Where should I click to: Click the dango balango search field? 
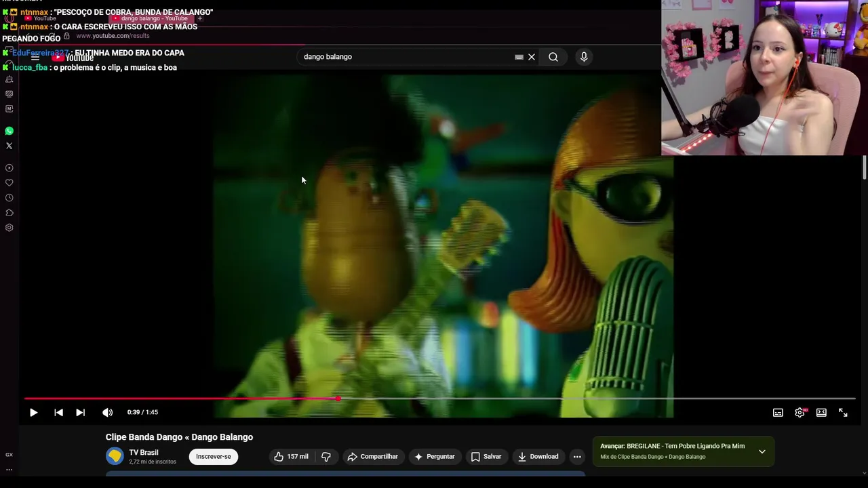(x=407, y=57)
